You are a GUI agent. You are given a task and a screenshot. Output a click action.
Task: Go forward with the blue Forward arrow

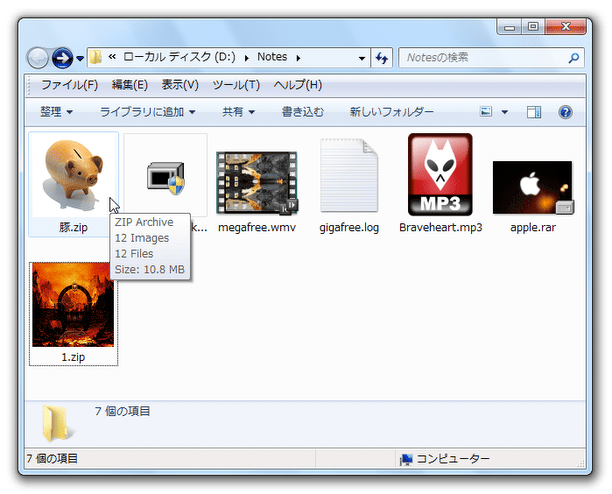[x=62, y=58]
